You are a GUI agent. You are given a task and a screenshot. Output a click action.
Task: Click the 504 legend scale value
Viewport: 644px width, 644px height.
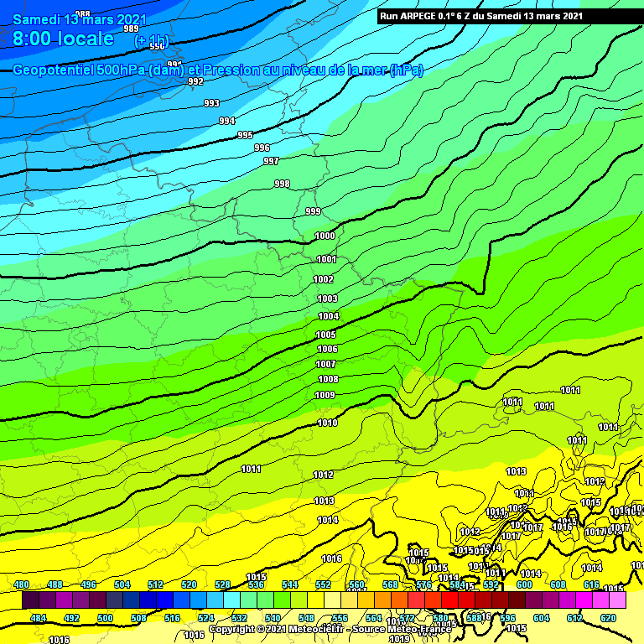[x=122, y=584]
